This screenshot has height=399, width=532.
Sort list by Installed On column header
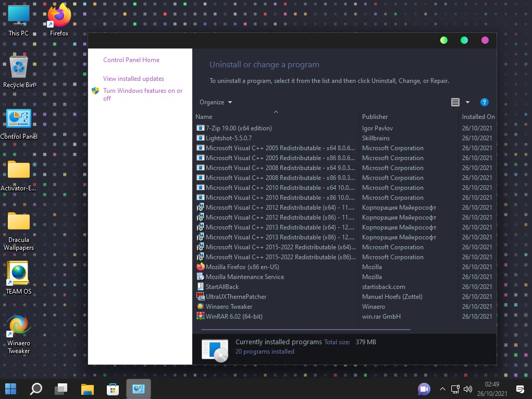point(478,116)
